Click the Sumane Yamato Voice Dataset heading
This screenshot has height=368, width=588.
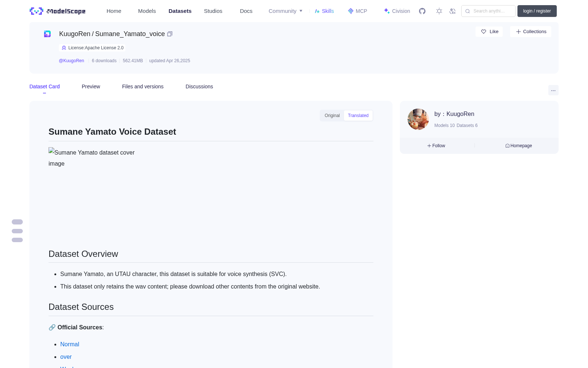pos(112,132)
